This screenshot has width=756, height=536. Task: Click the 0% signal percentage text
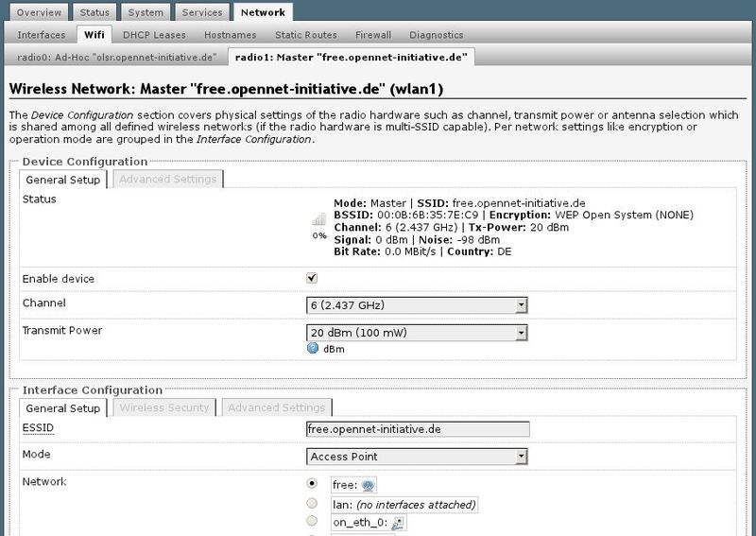click(x=319, y=236)
